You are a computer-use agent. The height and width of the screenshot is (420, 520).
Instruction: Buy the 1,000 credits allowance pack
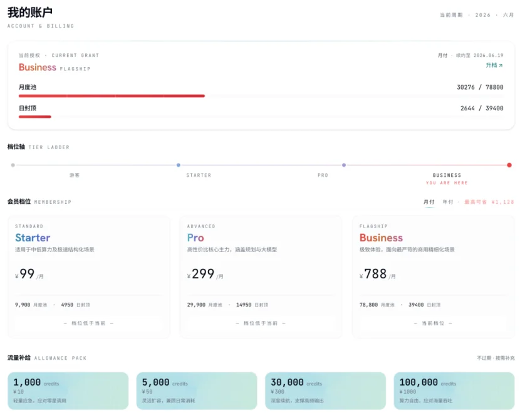[68, 391]
